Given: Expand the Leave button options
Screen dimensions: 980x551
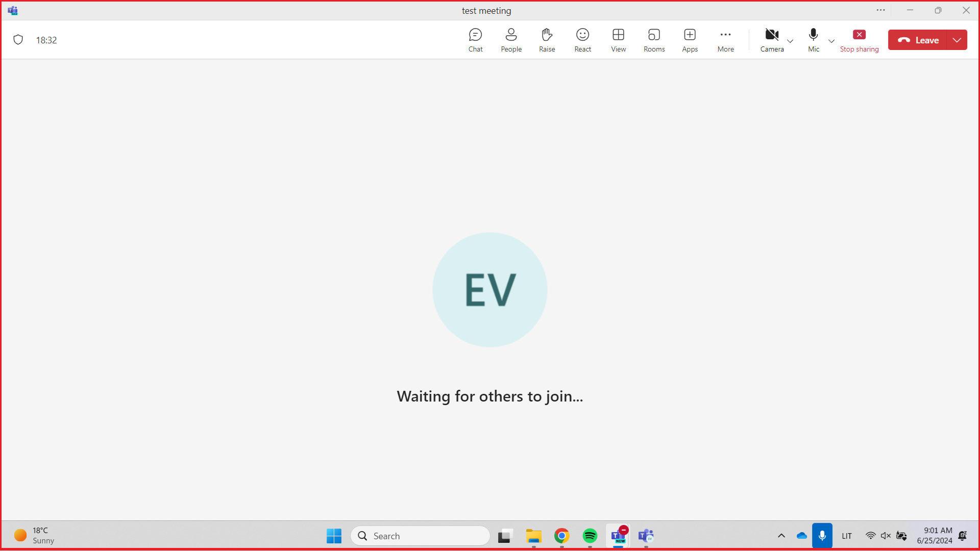Looking at the screenshot, I should point(957,40).
